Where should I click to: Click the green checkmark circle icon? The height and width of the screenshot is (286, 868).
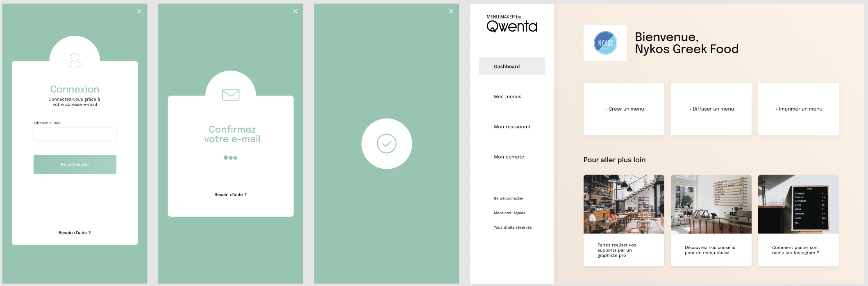pyautogui.click(x=386, y=144)
